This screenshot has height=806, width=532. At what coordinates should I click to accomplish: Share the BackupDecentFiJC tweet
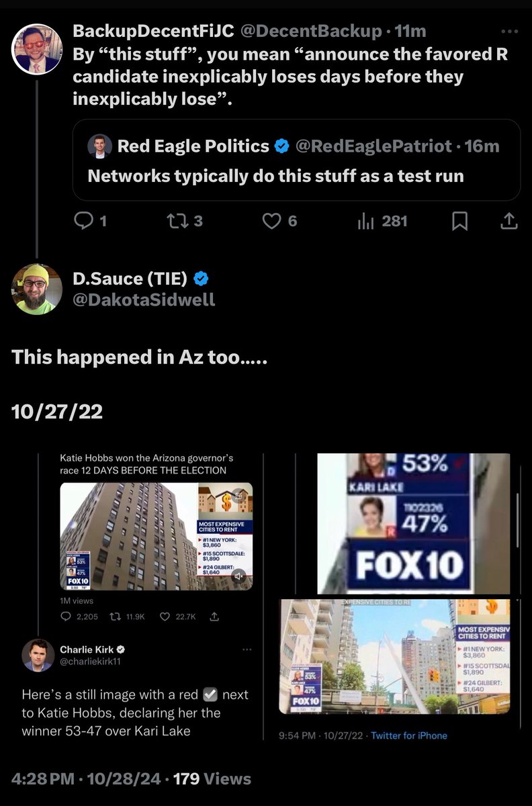tap(509, 221)
